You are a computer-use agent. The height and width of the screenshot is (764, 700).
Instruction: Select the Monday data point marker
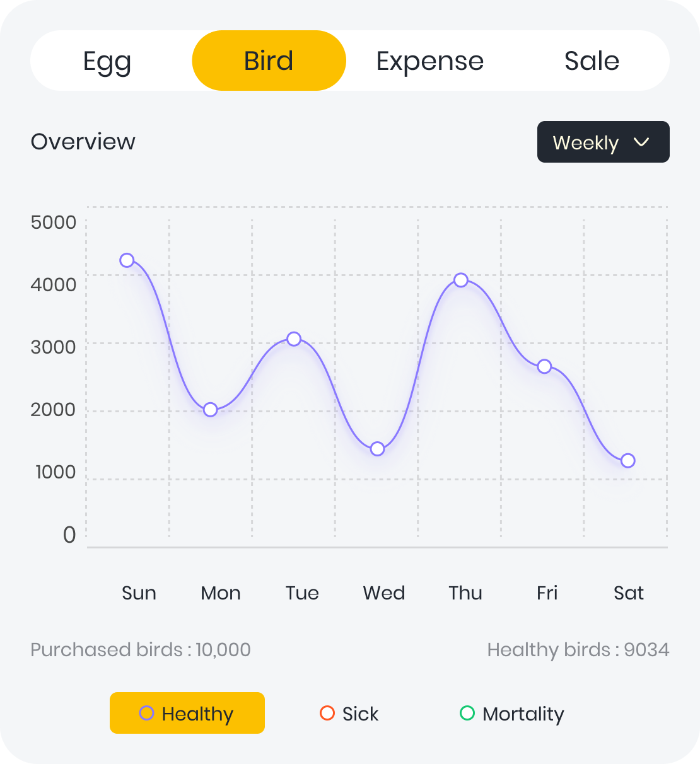pos(211,410)
